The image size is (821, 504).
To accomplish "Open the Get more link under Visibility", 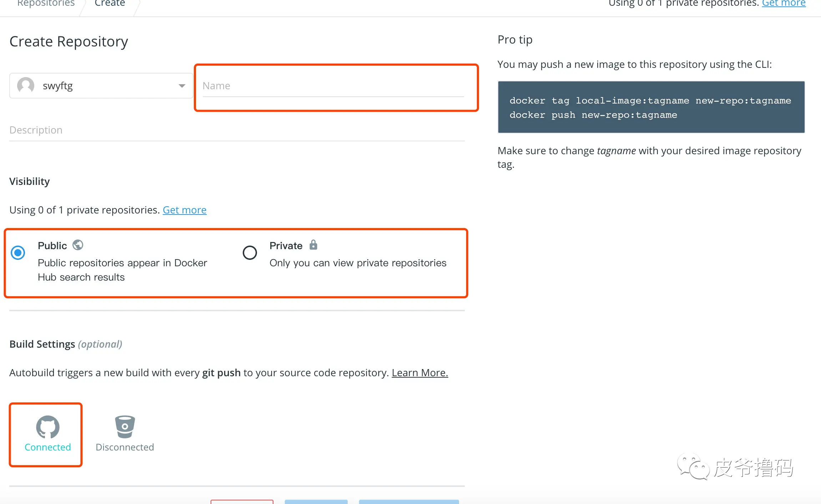I will 185,210.
